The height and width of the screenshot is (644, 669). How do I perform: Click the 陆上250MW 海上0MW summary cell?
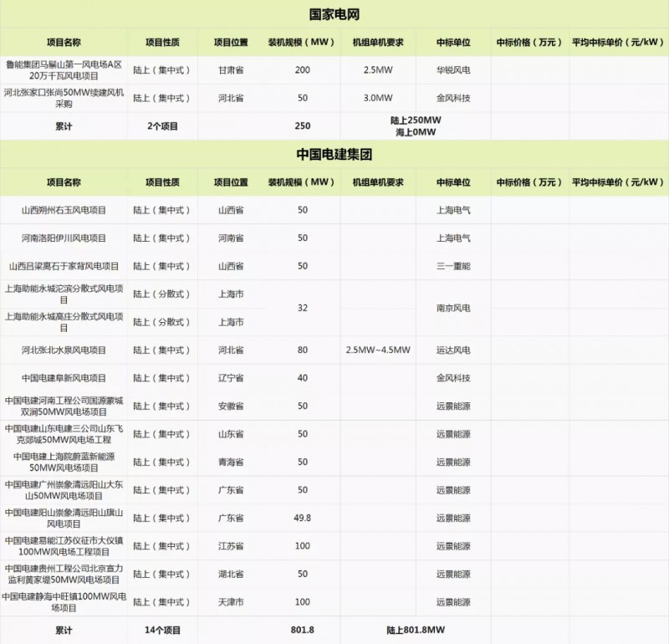[416, 126]
